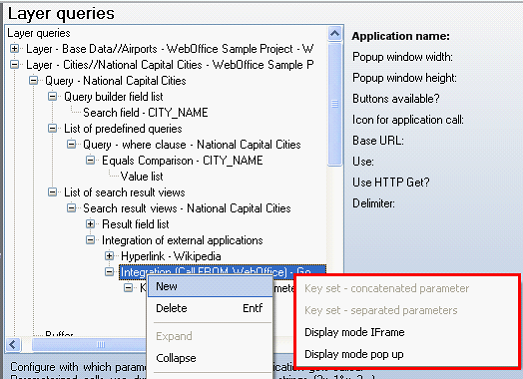The image size is (523, 379).
Task: Collapse the Query - National Capital Cities node
Action: 33,81
